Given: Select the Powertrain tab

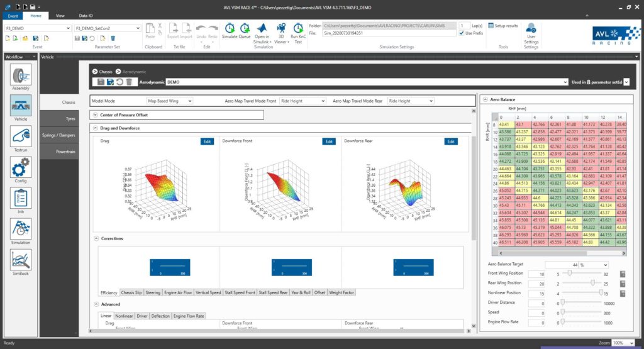Looking at the screenshot, I should point(59,152).
